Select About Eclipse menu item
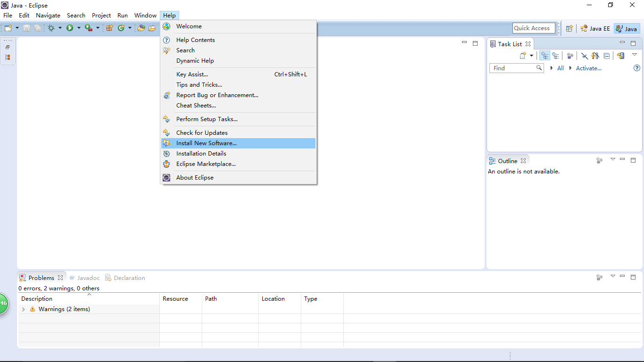This screenshot has width=644, height=362. [239, 178]
